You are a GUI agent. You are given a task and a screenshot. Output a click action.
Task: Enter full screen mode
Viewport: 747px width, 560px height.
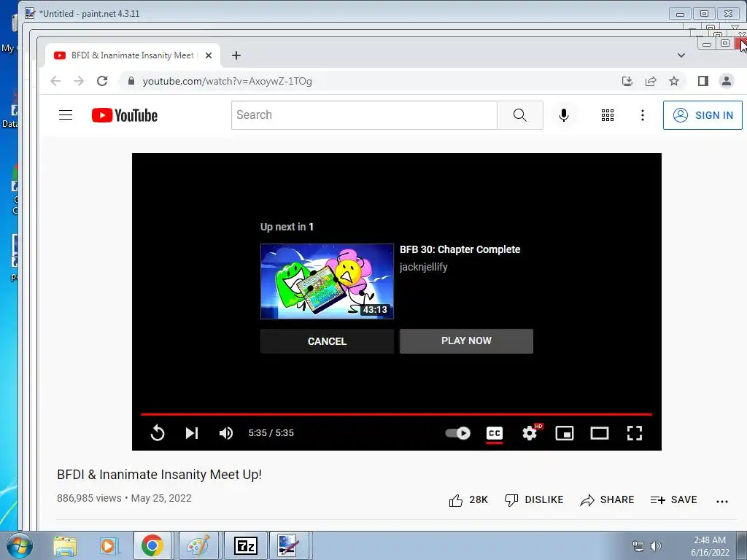coord(634,433)
